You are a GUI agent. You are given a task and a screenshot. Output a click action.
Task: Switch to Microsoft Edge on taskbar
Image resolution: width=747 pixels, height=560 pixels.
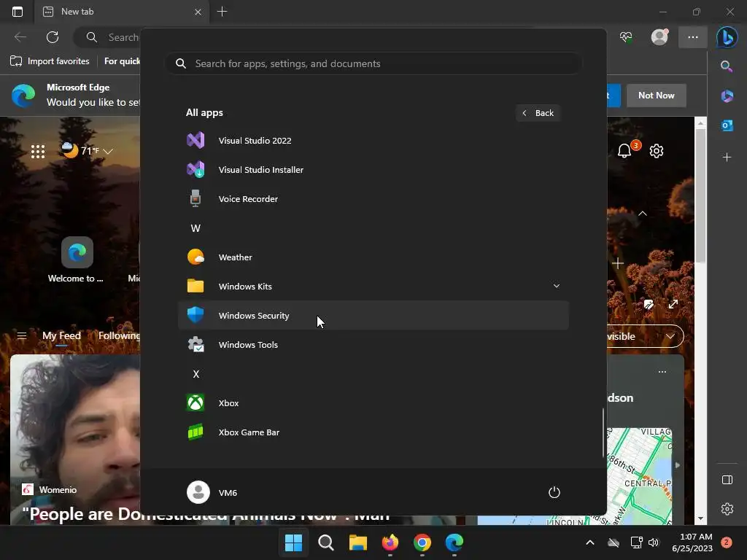point(454,542)
